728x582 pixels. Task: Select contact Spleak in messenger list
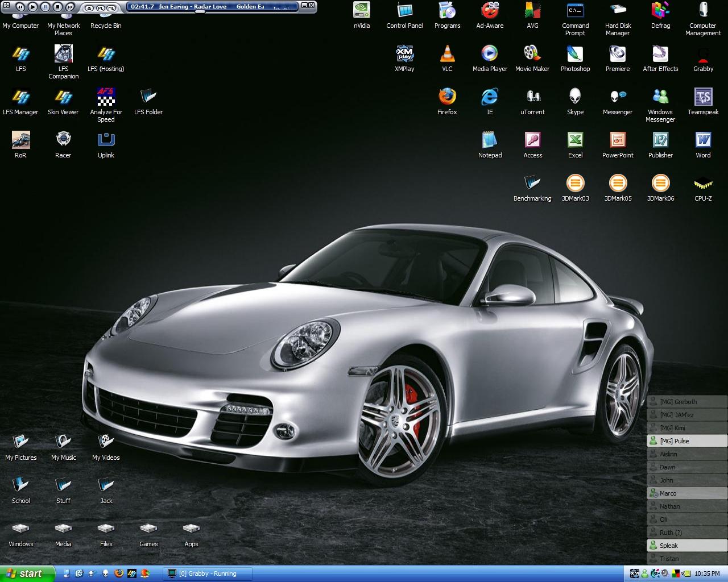tap(687, 546)
